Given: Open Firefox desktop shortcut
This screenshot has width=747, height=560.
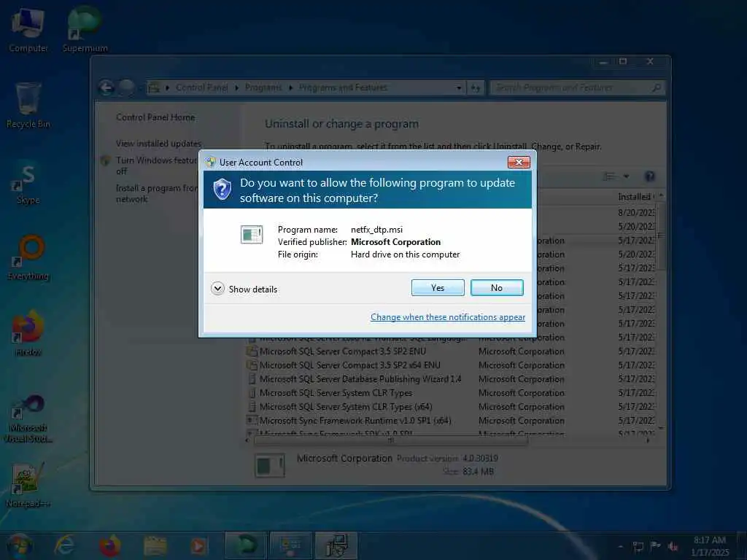Looking at the screenshot, I should pyautogui.click(x=28, y=333).
